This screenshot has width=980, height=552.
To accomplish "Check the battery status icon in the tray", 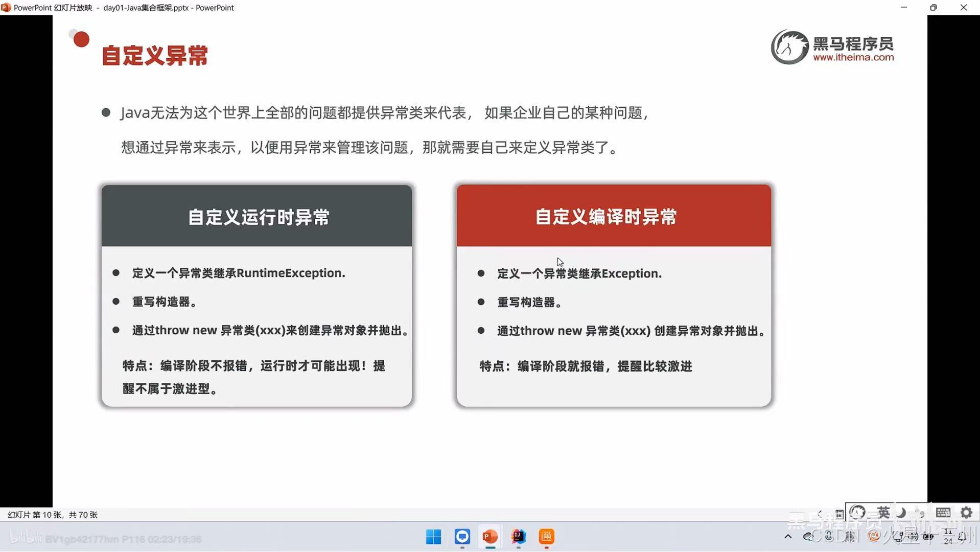I will (x=928, y=537).
